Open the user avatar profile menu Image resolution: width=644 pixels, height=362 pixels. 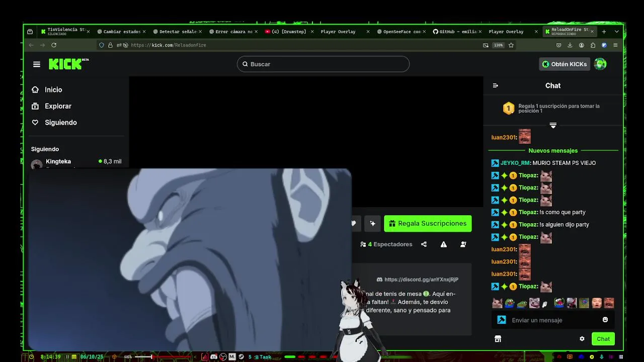[600, 64]
